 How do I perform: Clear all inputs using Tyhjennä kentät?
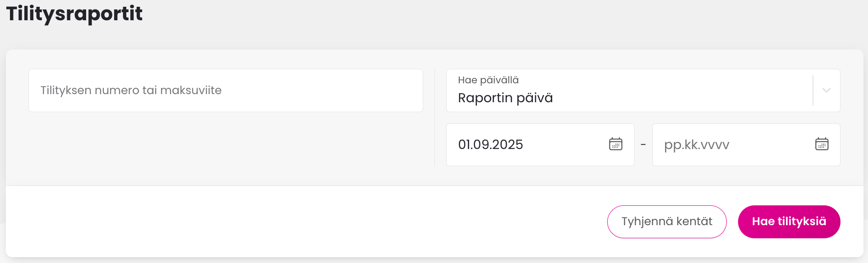point(667,222)
